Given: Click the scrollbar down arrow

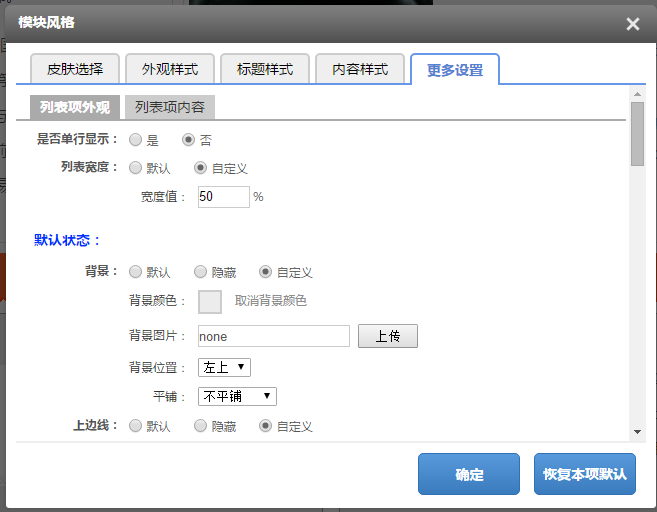Looking at the screenshot, I should [637, 432].
